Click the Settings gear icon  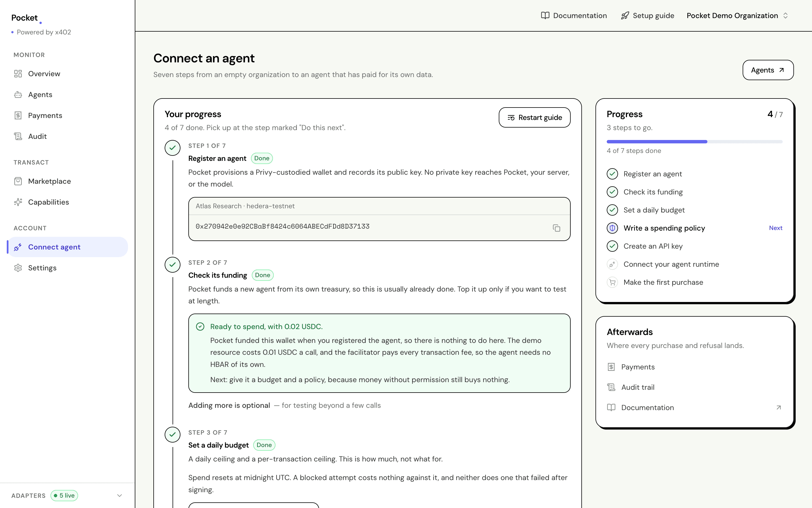tap(18, 268)
